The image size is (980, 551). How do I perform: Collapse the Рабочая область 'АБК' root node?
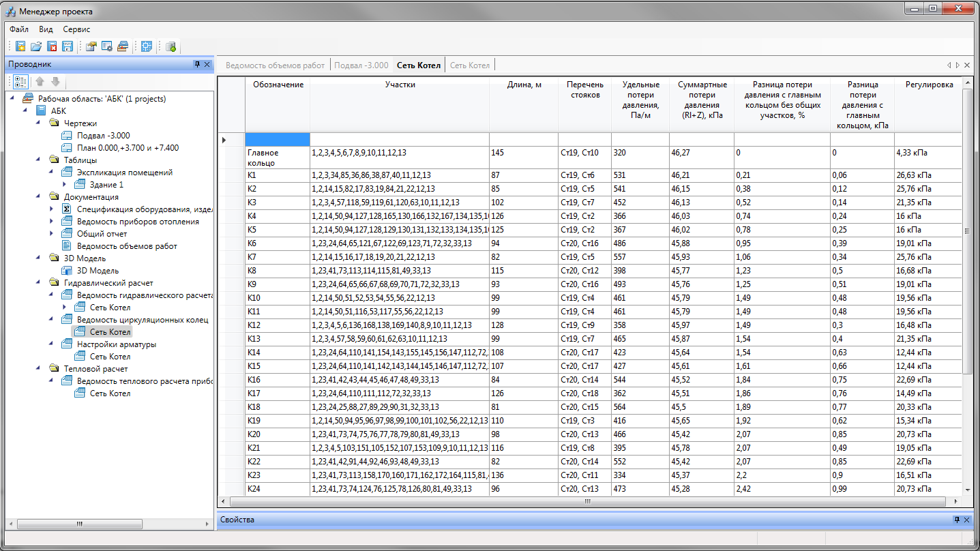coord(14,99)
